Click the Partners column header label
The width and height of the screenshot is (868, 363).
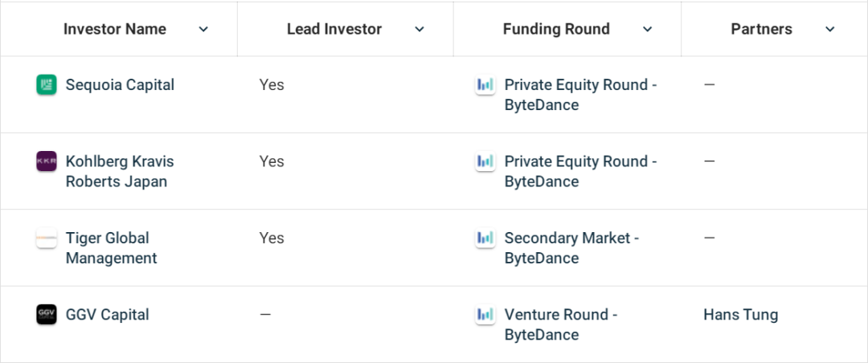pos(761,30)
